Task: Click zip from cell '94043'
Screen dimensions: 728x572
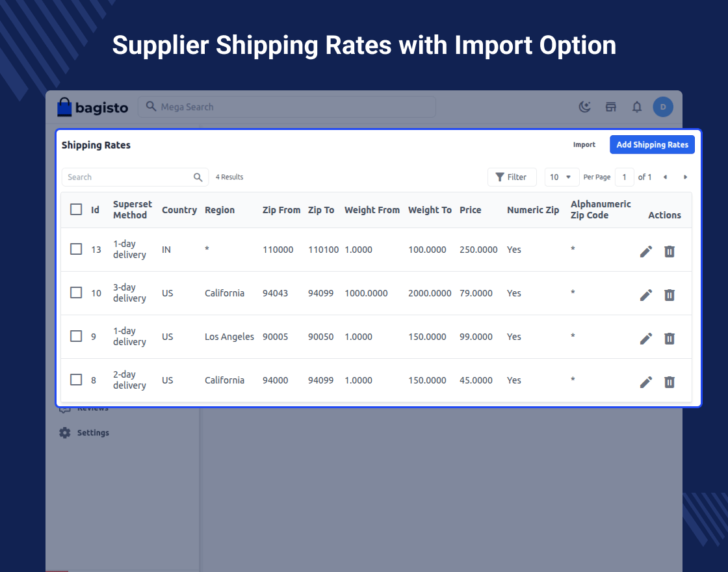Action: [x=276, y=293]
